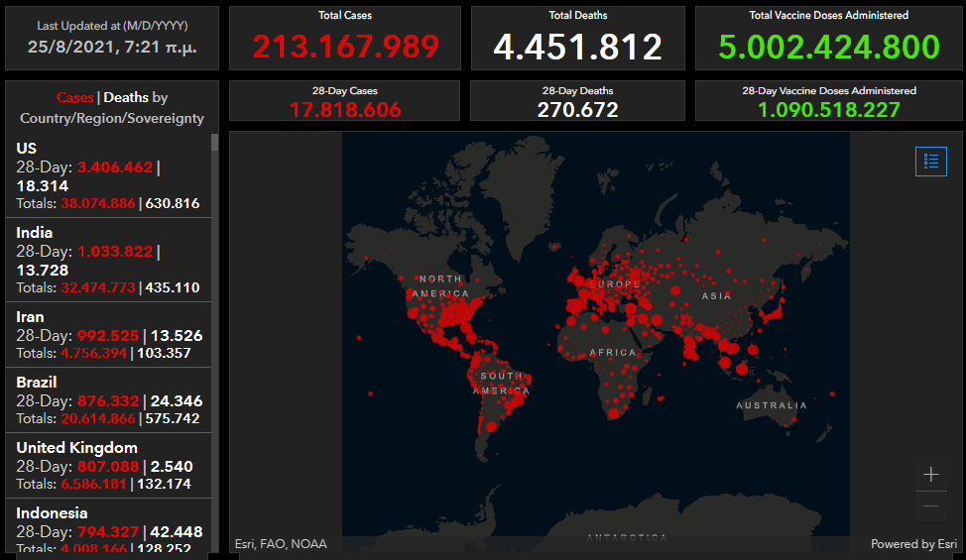Select United Kingdom in the list
The height and width of the screenshot is (560, 966).
[108, 465]
